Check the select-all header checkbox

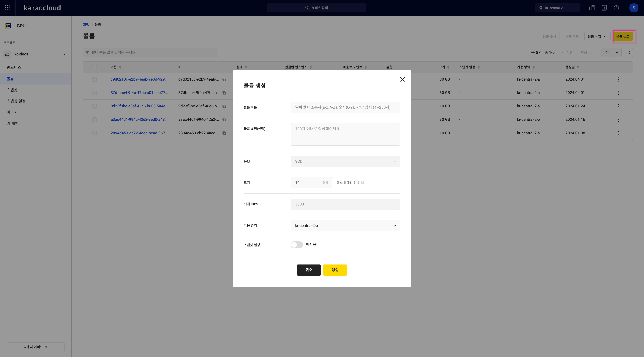94,67
